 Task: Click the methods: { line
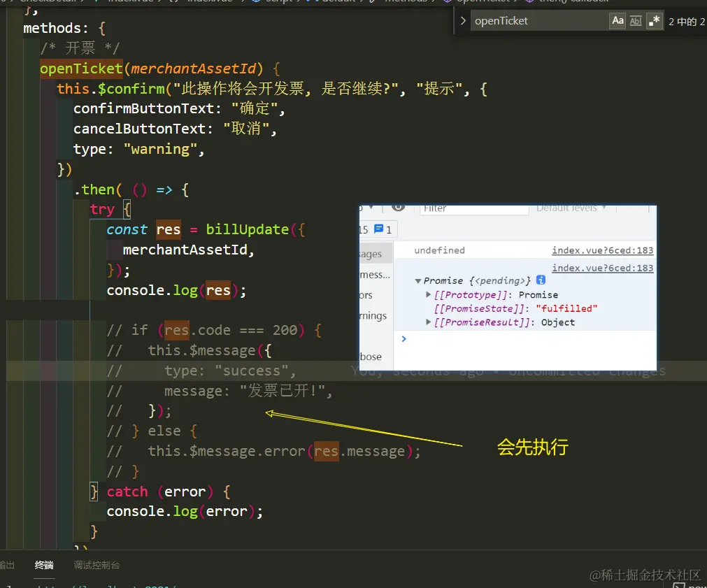click(64, 29)
